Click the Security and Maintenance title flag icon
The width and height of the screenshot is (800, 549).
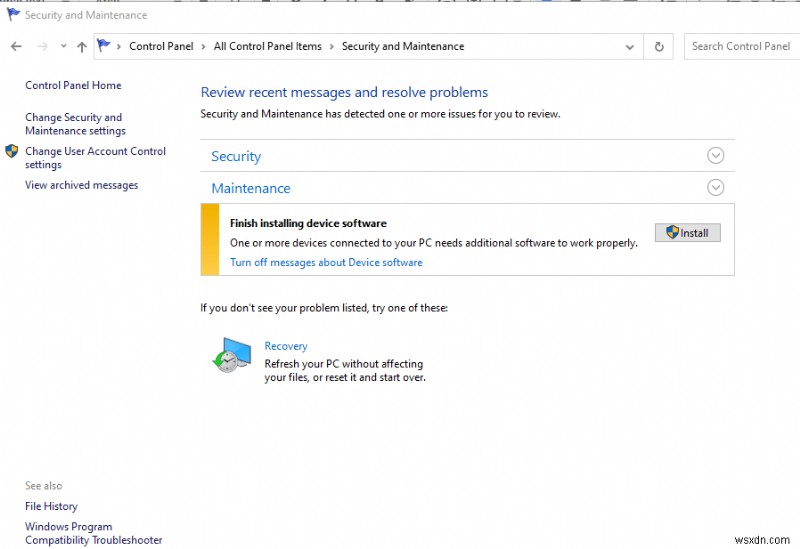pos(13,14)
